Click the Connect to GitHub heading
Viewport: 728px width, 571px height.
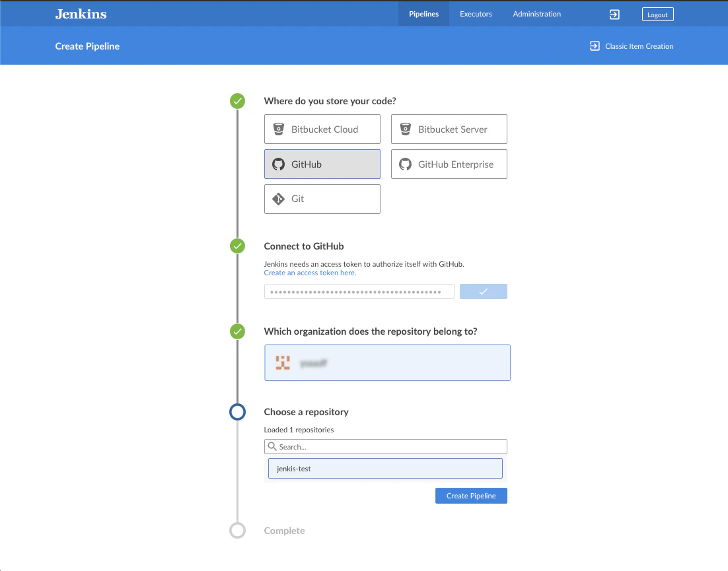pyautogui.click(x=304, y=246)
